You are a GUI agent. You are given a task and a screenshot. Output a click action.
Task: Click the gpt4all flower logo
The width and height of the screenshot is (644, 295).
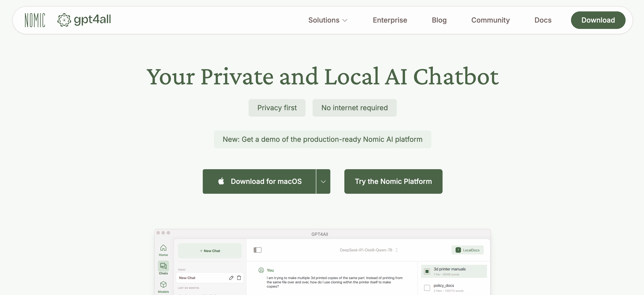coord(64,20)
